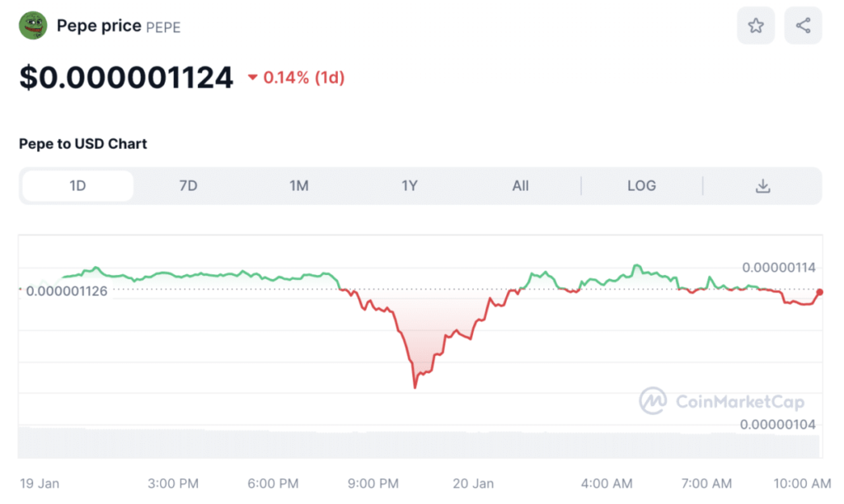844x504 pixels.
Task: Click the 0.14% (1d) change text
Action: click(303, 78)
